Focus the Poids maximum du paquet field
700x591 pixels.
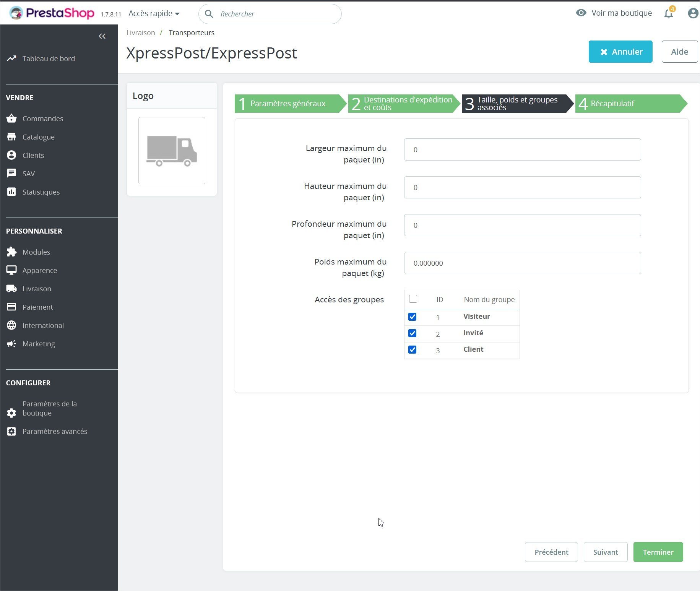click(522, 263)
